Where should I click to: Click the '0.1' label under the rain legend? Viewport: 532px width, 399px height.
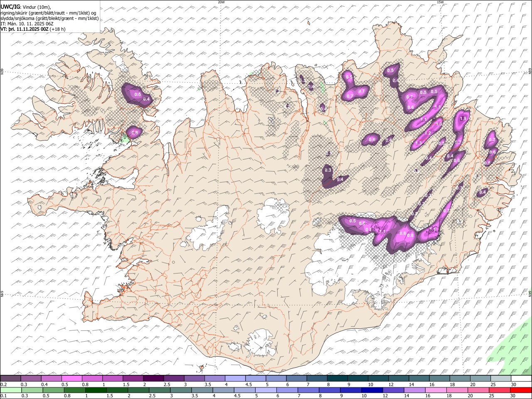3,396
